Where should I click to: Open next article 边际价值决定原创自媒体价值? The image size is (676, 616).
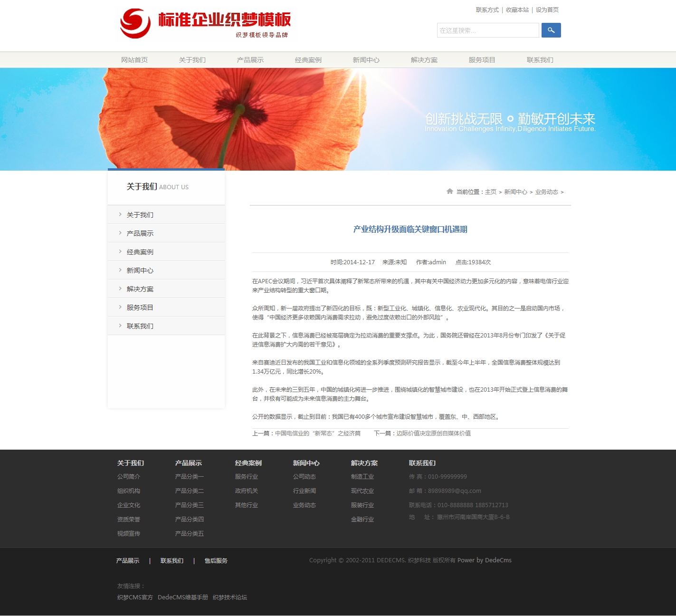[x=433, y=433]
